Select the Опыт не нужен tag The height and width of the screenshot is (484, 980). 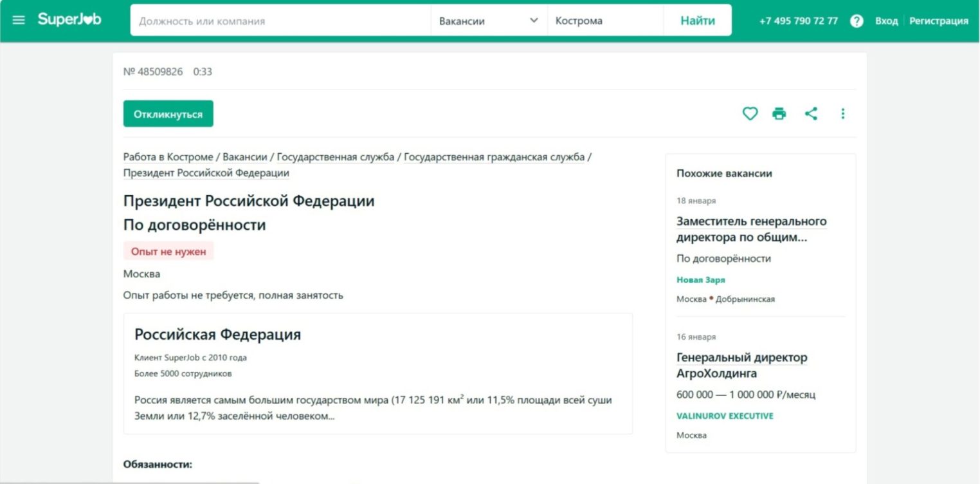coord(168,252)
